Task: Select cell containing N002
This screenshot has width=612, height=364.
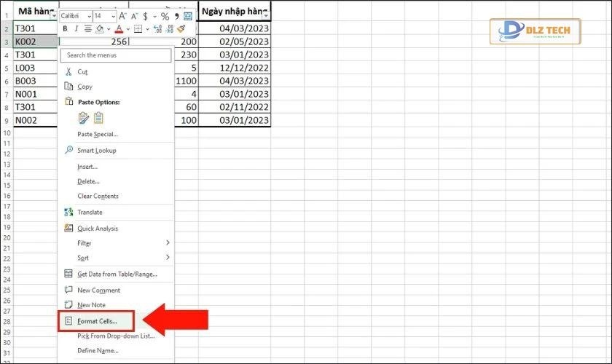Action: [36, 120]
